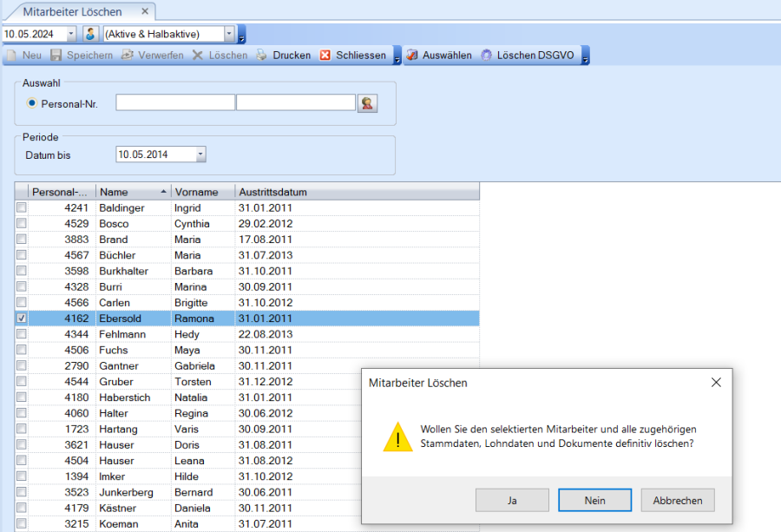Image resolution: width=781 pixels, height=532 pixels.
Task: Click the Drucken printer icon
Action: (262, 56)
